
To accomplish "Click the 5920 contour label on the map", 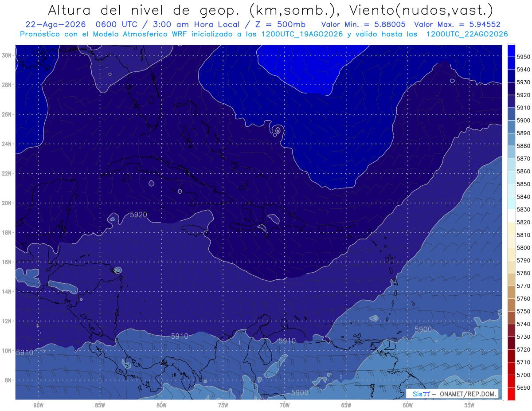I will tap(138, 215).
